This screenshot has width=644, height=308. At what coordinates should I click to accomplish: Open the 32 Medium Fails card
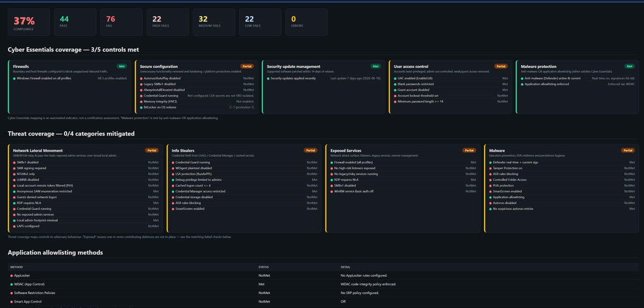tap(214, 22)
